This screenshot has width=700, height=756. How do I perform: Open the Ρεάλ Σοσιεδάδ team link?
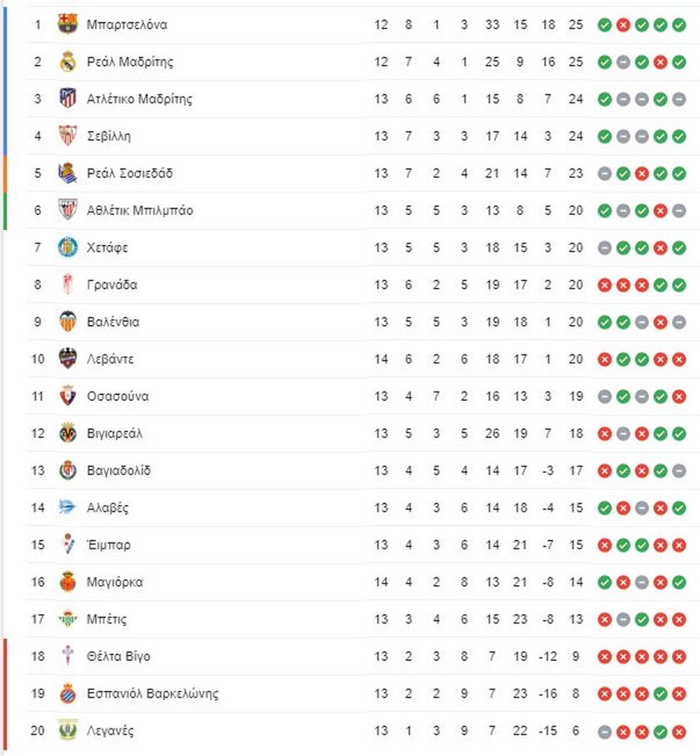[x=130, y=173]
